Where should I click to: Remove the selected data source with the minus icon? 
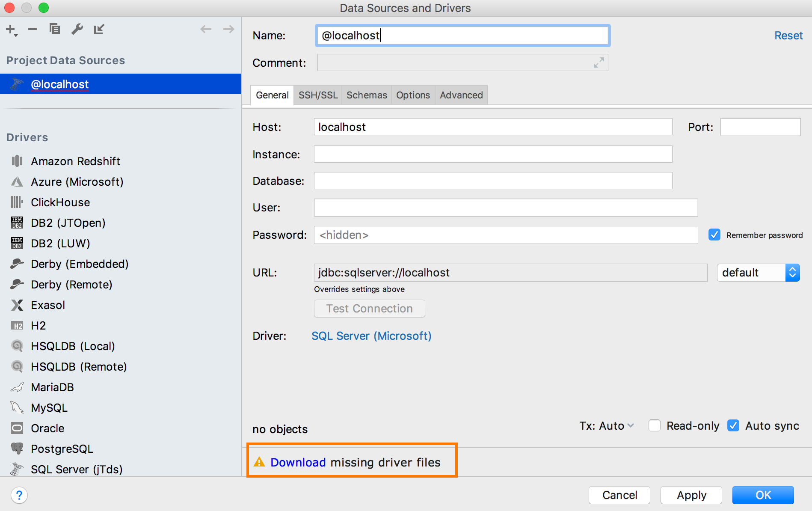tap(33, 30)
